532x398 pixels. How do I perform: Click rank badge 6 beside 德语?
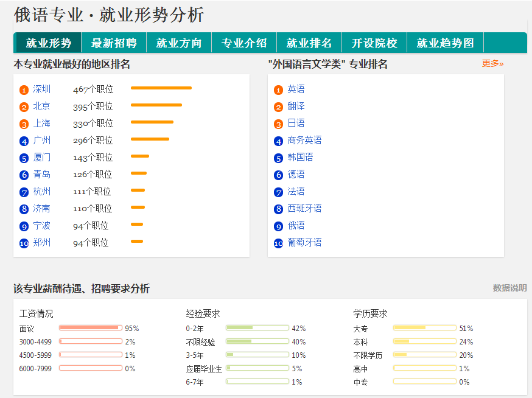tap(278, 175)
